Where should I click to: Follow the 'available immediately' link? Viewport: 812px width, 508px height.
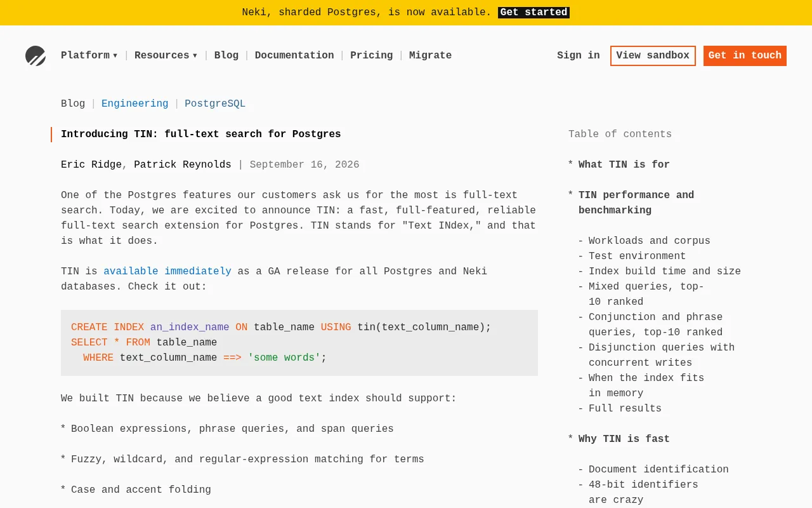[x=167, y=271]
